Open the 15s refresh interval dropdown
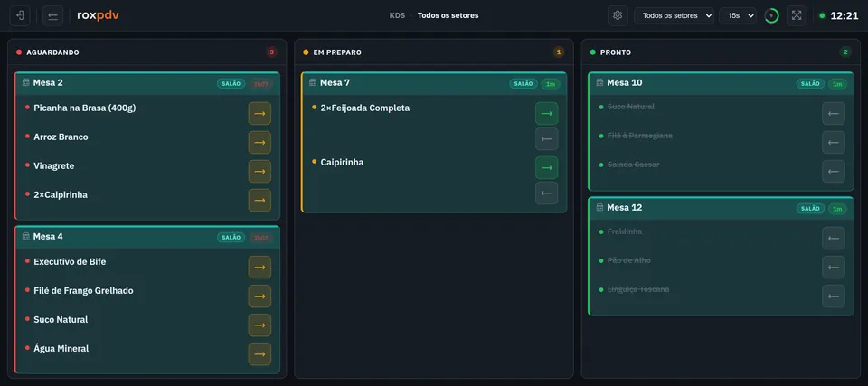The image size is (868, 386). [738, 15]
